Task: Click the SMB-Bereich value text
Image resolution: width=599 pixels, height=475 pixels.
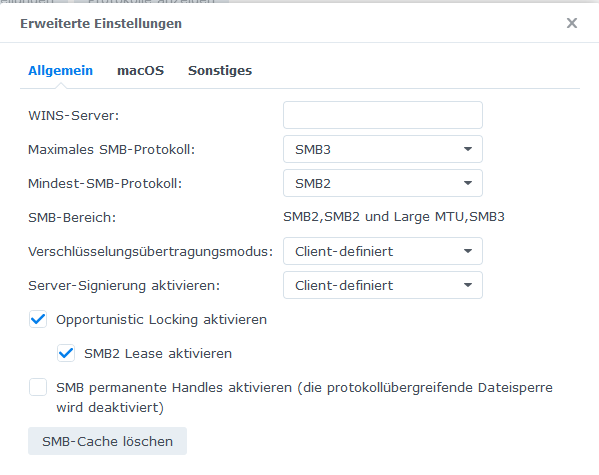Action: (394, 217)
